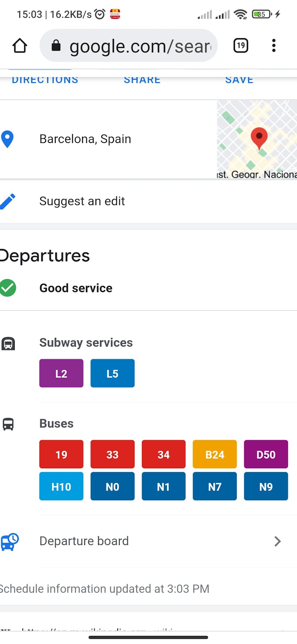
Task: Expand Departure board with the chevron arrow
Action: pyautogui.click(x=277, y=541)
